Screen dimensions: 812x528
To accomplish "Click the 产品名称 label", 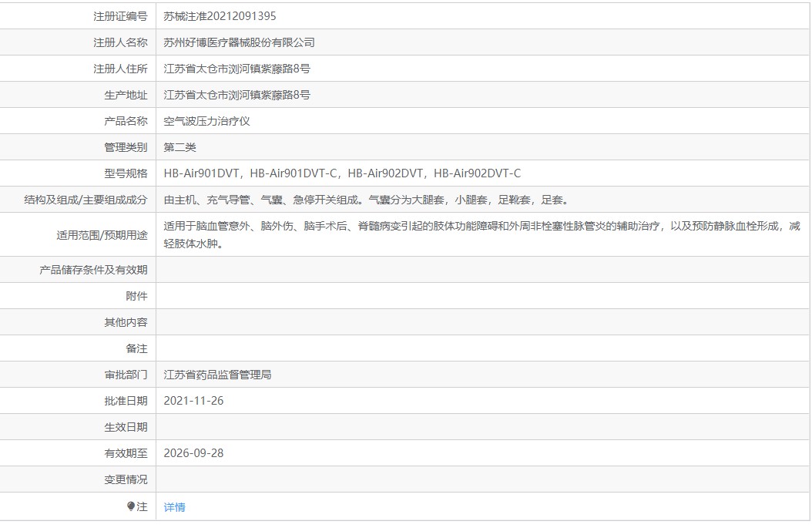I will (126, 121).
